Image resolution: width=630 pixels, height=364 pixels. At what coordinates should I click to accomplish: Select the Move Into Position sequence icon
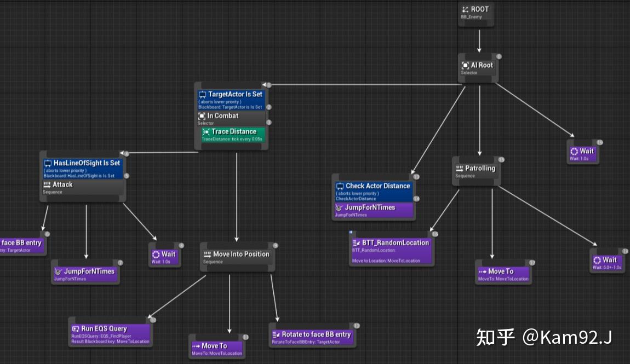click(207, 254)
